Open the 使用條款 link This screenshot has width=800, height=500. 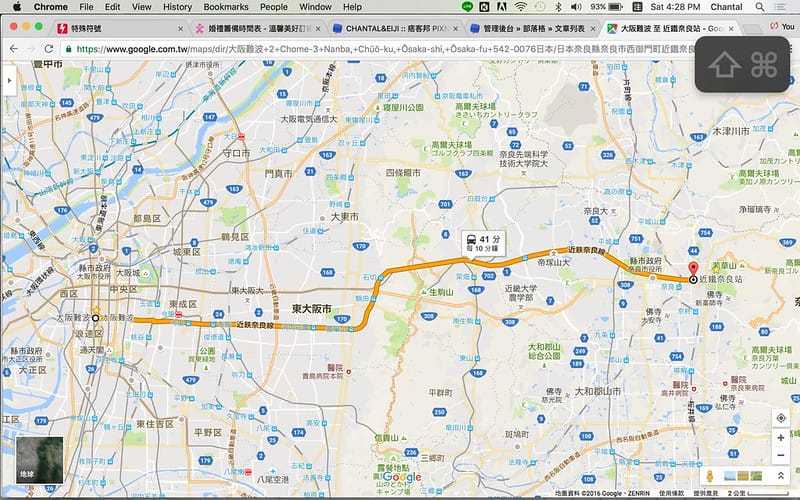(x=671, y=493)
